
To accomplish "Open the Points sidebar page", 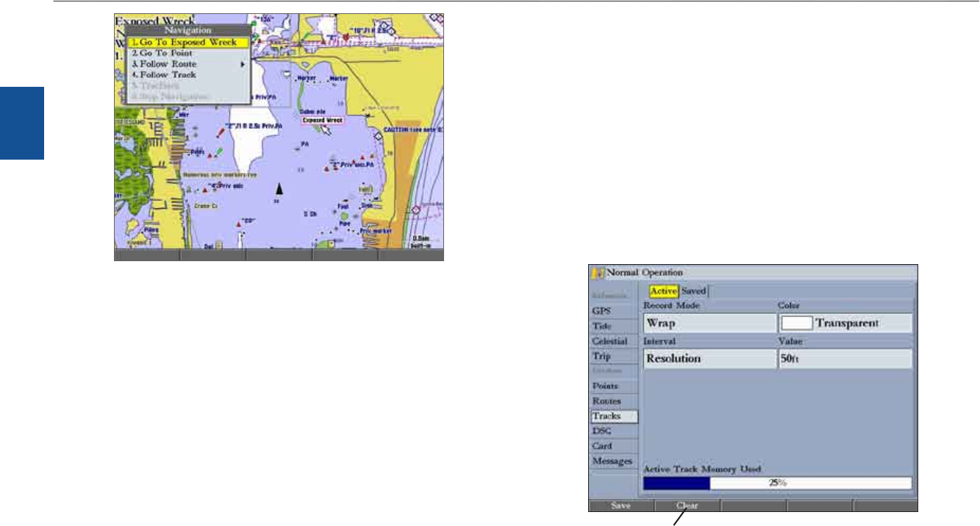I will tap(614, 386).
